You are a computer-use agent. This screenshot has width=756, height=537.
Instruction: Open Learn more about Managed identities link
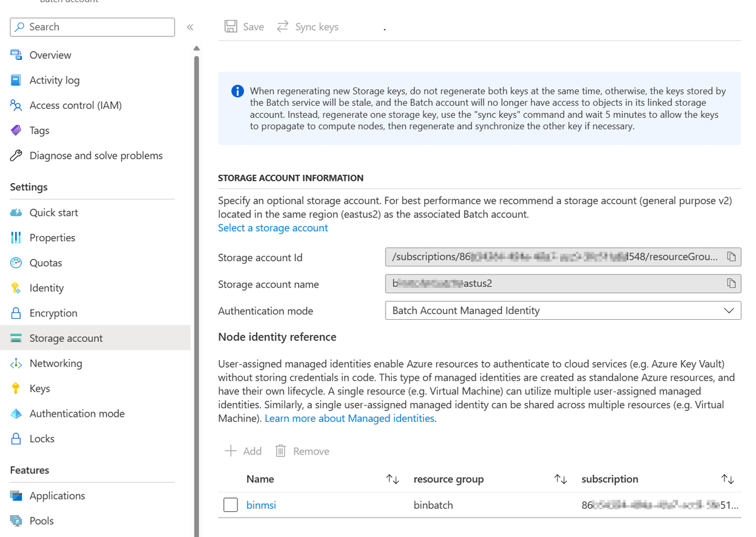pyautogui.click(x=350, y=418)
